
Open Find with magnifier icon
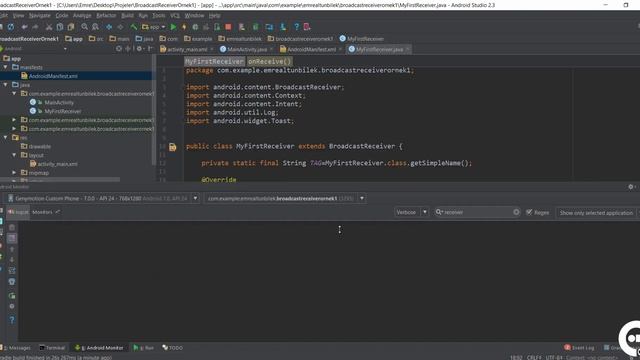84,27
